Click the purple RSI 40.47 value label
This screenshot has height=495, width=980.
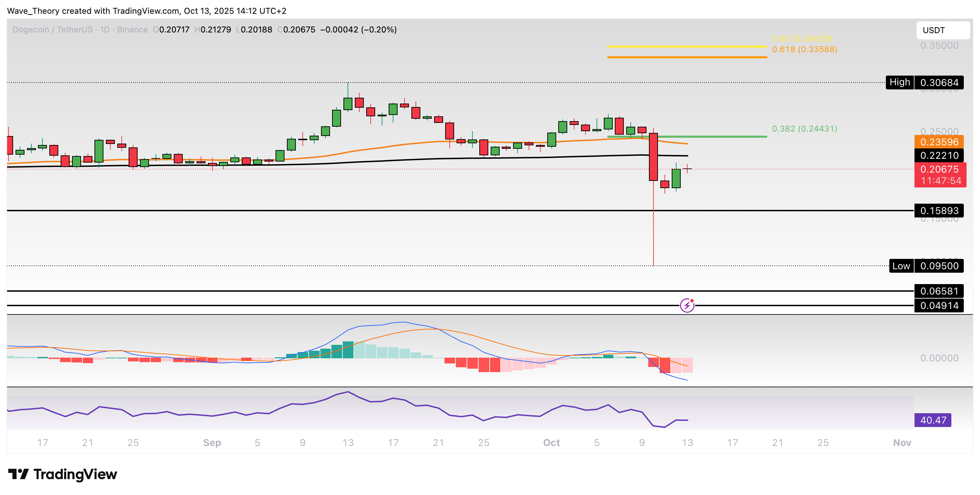[932, 420]
